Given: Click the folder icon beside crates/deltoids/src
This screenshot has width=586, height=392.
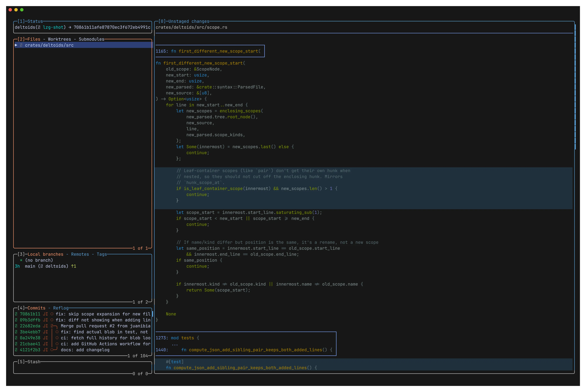Looking at the screenshot, I should pos(21,45).
